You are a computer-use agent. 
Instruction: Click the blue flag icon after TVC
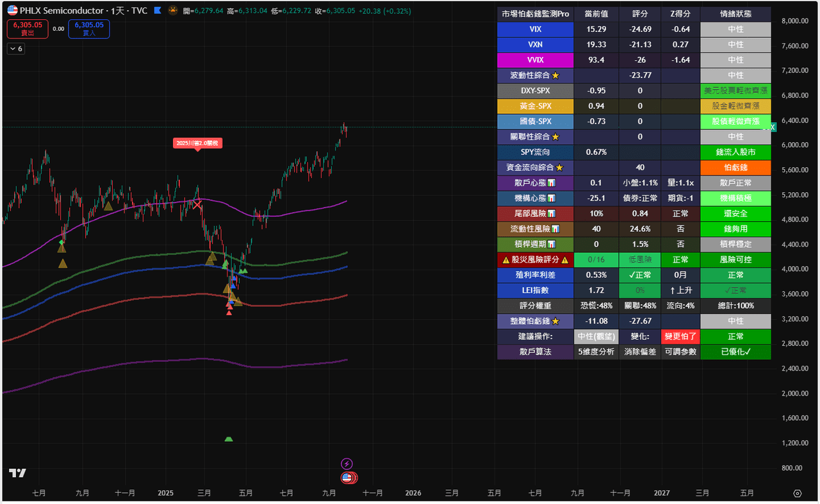(x=158, y=11)
